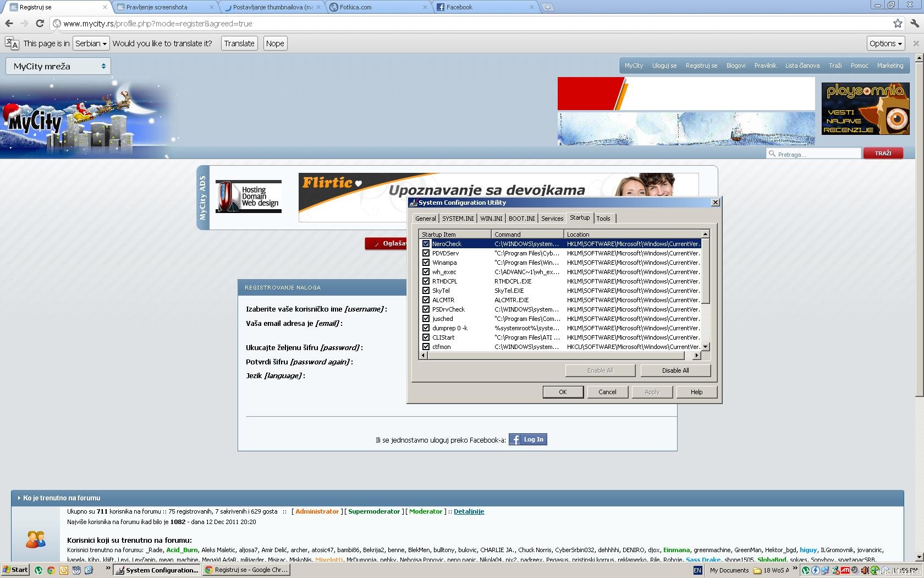Click the startup list vertical scrollbar
Image resolution: width=924 pixels, height=578 pixels.
(x=706, y=291)
